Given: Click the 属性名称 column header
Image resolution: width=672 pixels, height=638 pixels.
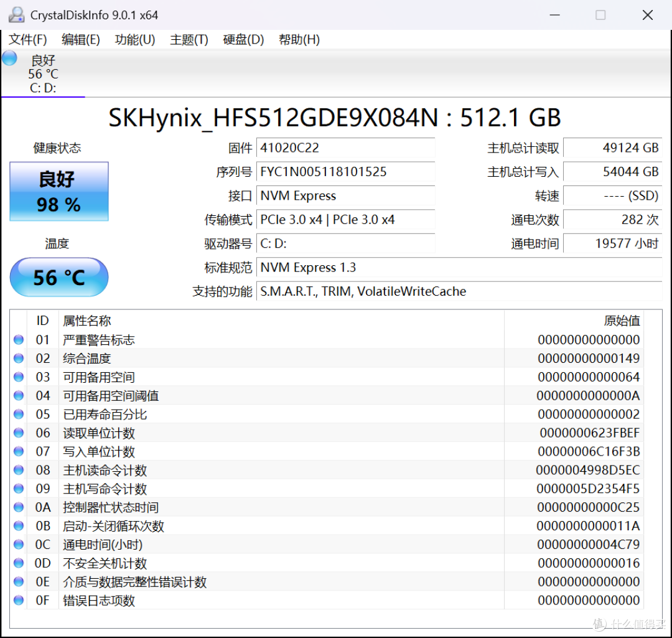Looking at the screenshot, I should 281,321.
